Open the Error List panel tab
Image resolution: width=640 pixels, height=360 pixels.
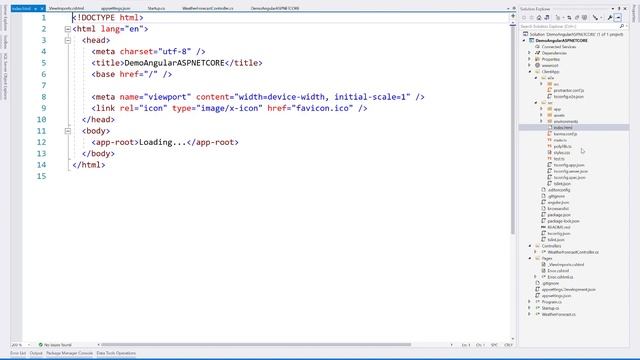tap(18, 353)
